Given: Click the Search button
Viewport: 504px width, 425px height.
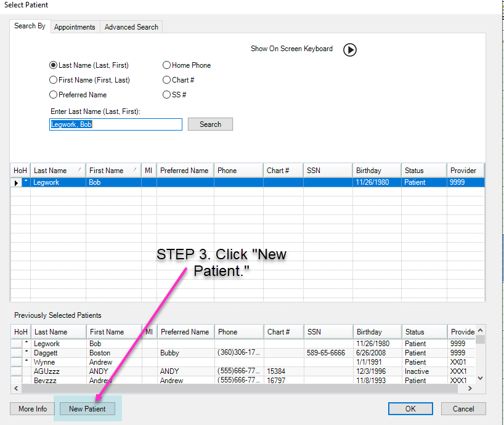Looking at the screenshot, I should pyautogui.click(x=210, y=124).
